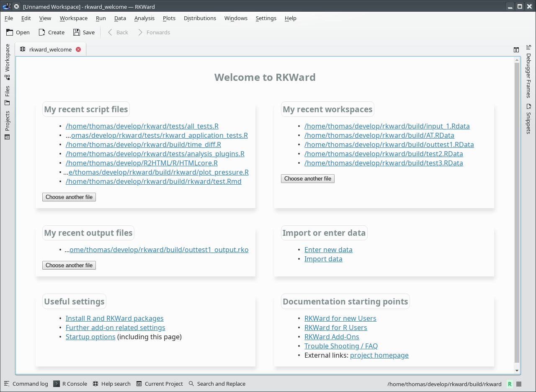Open the Debugger Frames side panel
The width and height of the screenshot is (536, 392).
pyautogui.click(x=528, y=71)
